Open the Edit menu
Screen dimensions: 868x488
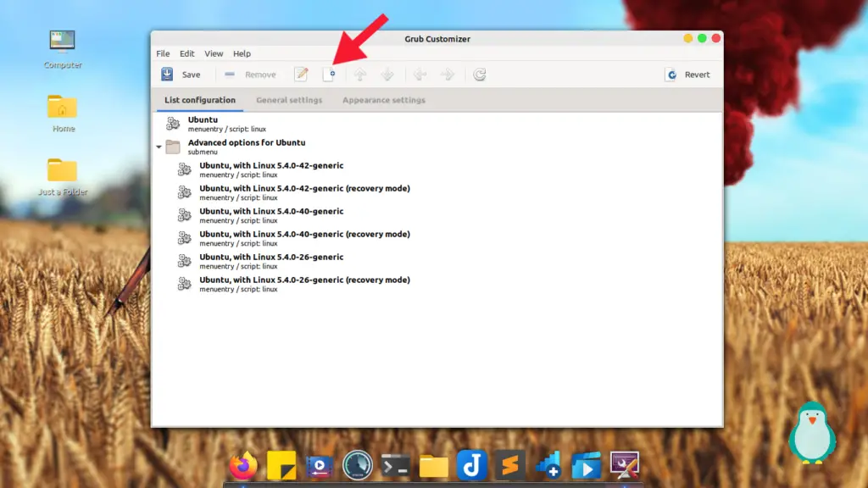coord(187,53)
